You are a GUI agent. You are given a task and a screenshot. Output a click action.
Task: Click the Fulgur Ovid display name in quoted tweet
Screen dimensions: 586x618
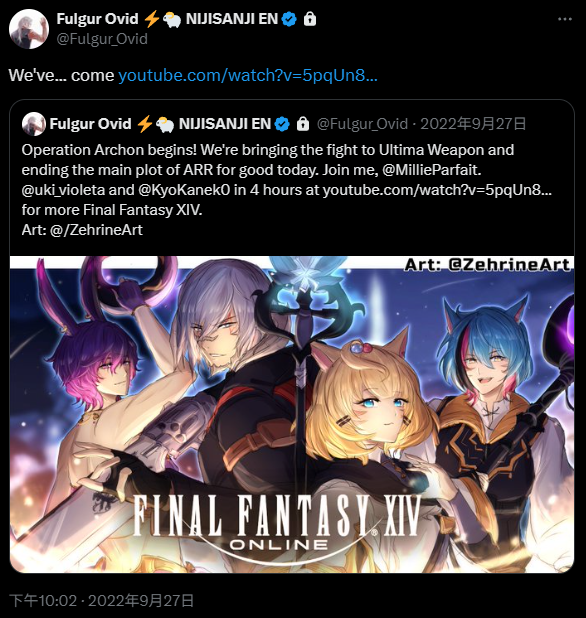90,124
